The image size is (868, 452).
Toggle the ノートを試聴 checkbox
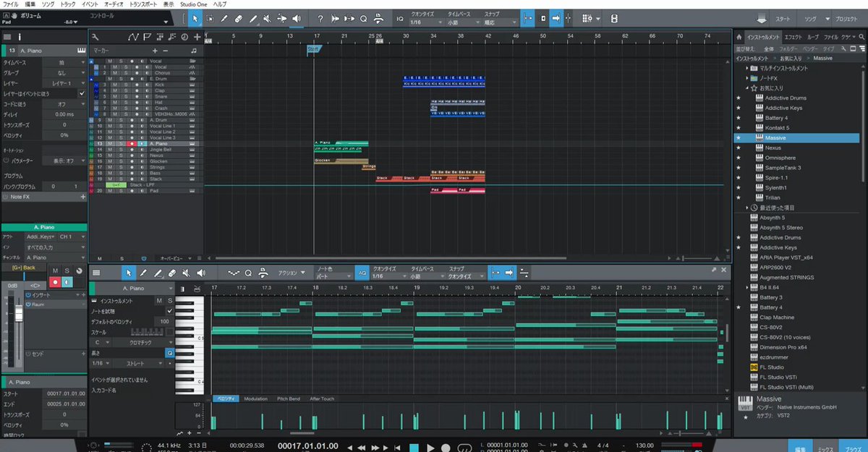click(x=170, y=311)
